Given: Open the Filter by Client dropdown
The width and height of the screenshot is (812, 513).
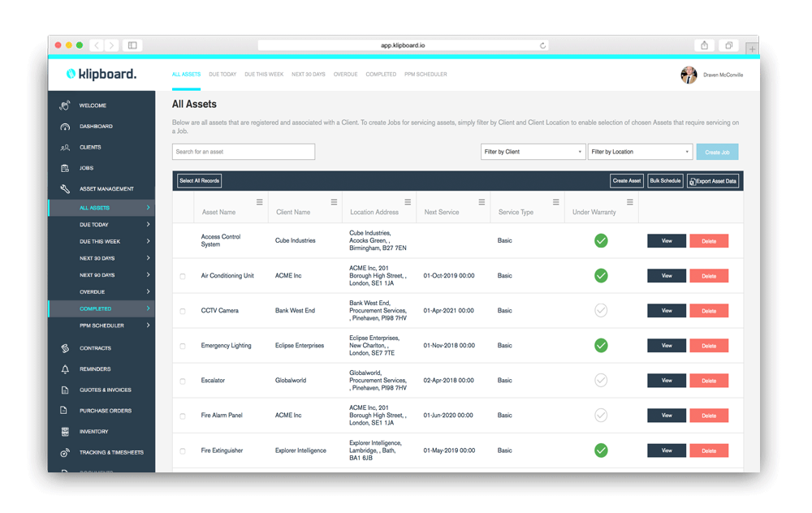Looking at the screenshot, I should [533, 152].
